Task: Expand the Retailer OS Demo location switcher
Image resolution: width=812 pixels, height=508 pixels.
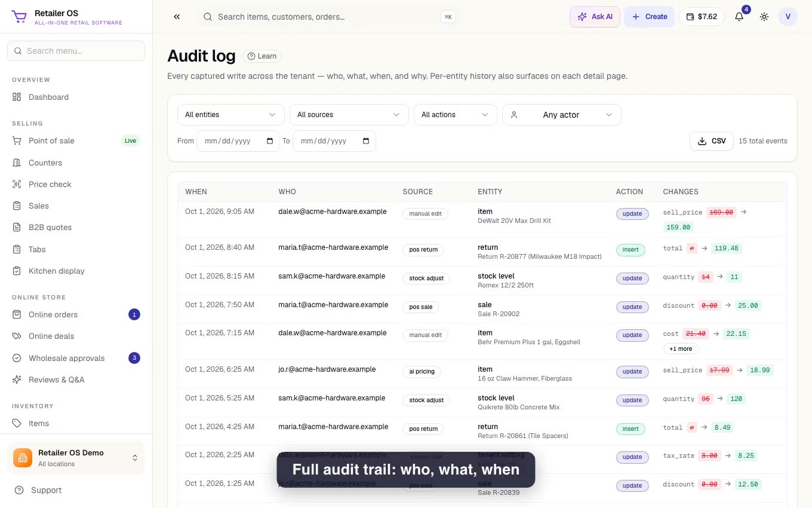Action: click(76, 458)
